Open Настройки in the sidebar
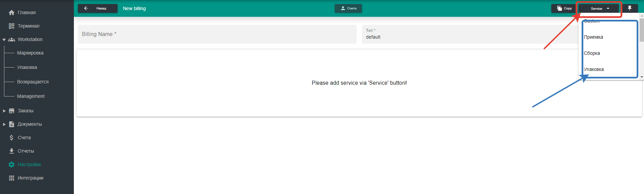The height and width of the screenshot is (194, 644). point(29,164)
